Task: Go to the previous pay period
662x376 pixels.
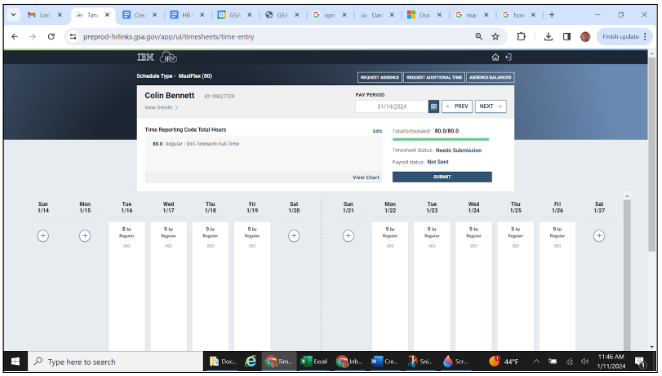Action: point(457,106)
